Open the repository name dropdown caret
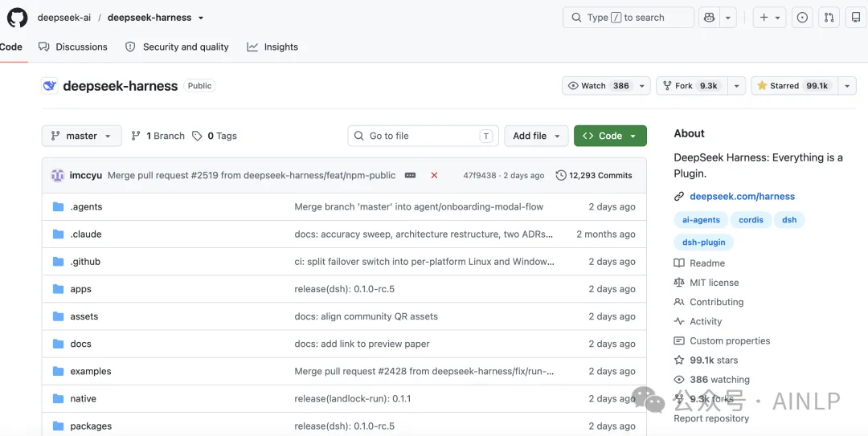 (x=200, y=18)
